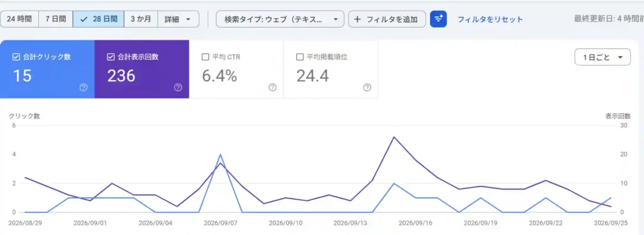Screen dimensions: 644x235
Task: Open help icon on 平均 CTR card
Action: 272,87
